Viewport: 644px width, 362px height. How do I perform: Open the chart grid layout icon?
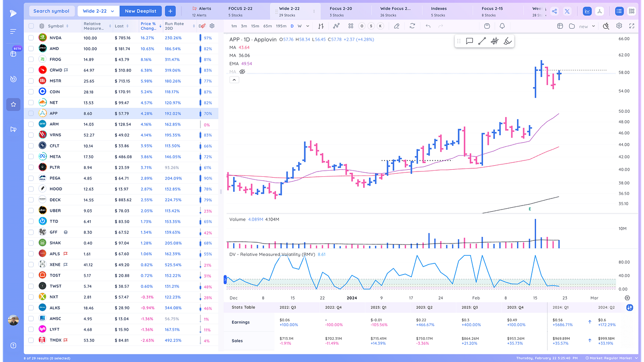click(351, 26)
